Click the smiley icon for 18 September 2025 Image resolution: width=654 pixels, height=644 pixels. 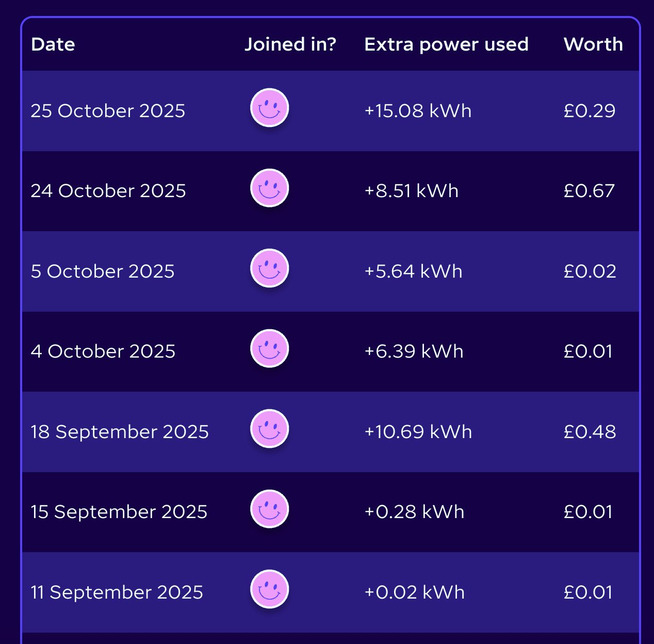pyautogui.click(x=269, y=429)
